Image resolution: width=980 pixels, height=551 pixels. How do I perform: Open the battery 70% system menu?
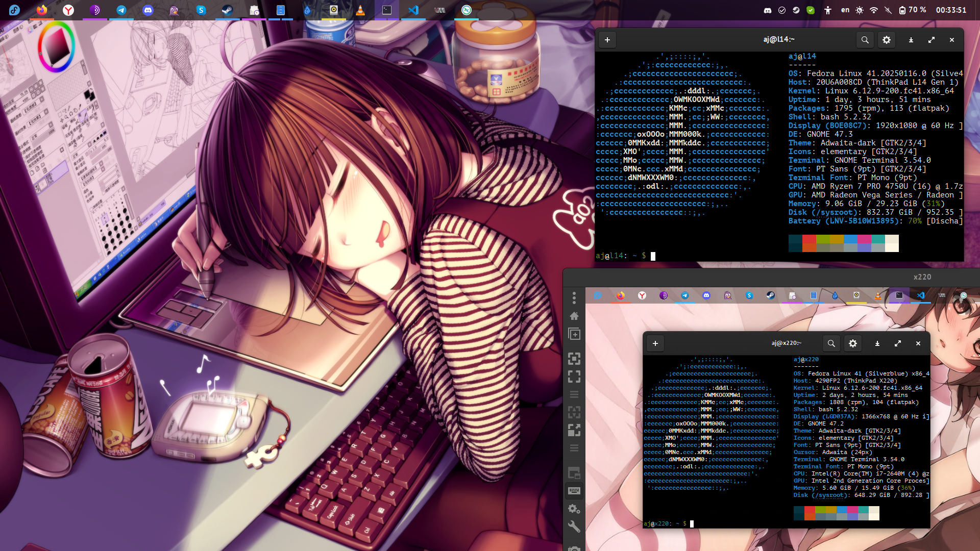pos(912,10)
